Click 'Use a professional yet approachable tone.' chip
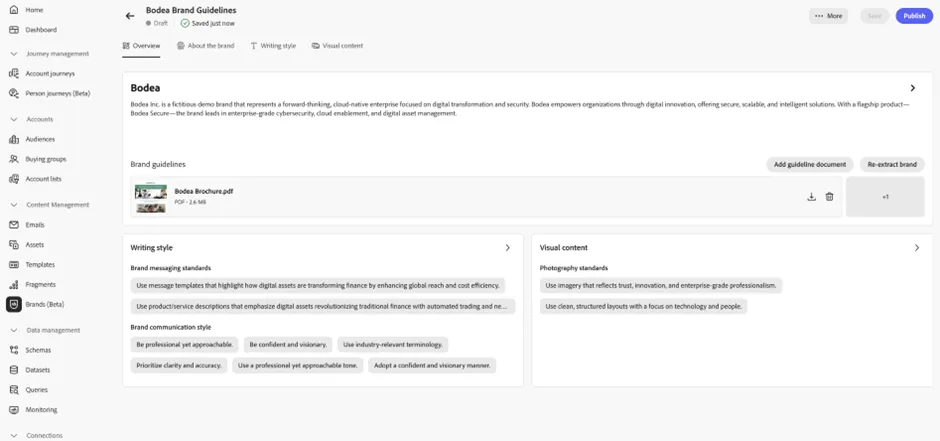Image resolution: width=940 pixels, height=441 pixels. 298,365
